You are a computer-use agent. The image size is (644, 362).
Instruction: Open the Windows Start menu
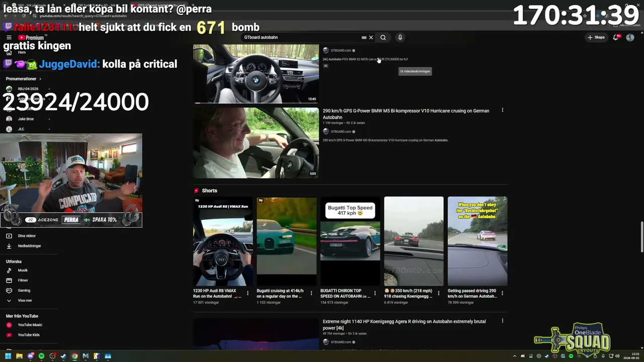8,356
